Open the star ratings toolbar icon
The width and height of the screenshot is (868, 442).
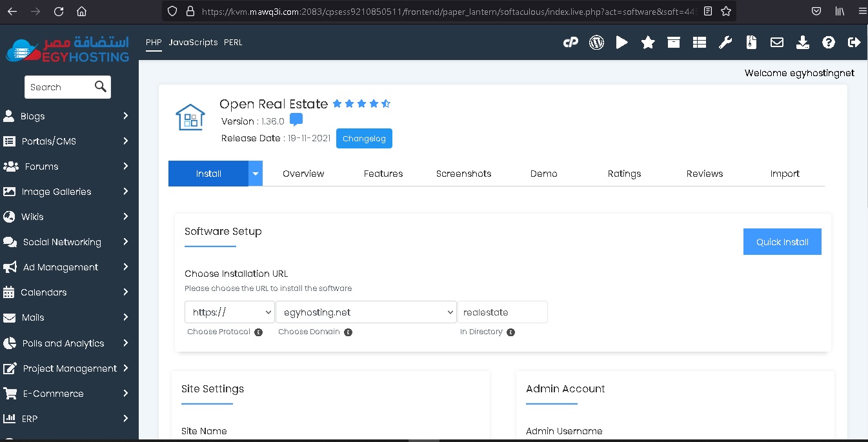click(x=648, y=43)
